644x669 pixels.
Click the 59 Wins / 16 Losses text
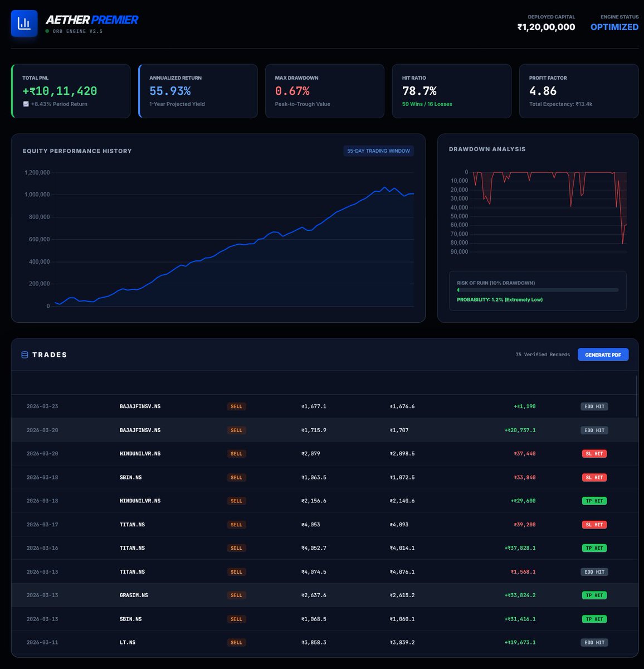click(x=427, y=104)
